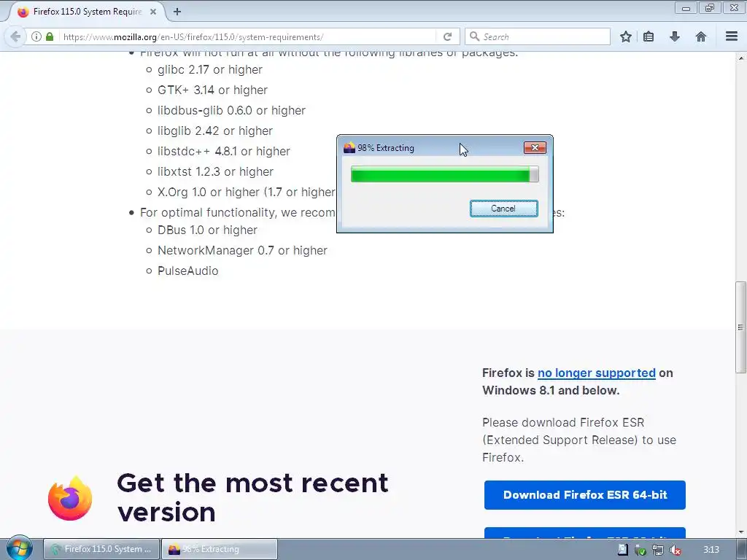This screenshot has height=560, width=747.
Task: Switch to 98% Extracting taskbar item
Action: pos(219,549)
